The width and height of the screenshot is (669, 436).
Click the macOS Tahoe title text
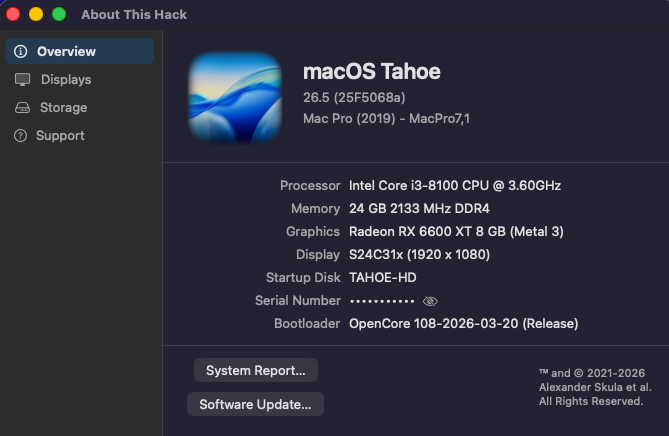point(371,71)
